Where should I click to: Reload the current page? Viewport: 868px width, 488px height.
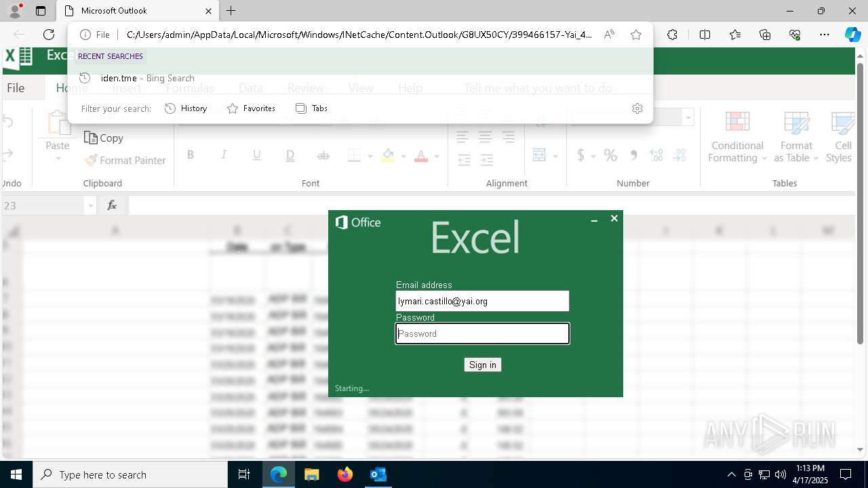(x=49, y=35)
